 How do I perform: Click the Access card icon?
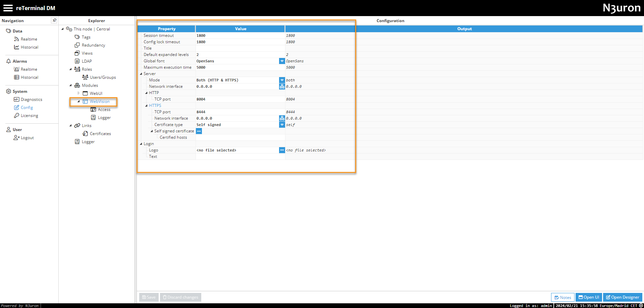click(x=93, y=110)
